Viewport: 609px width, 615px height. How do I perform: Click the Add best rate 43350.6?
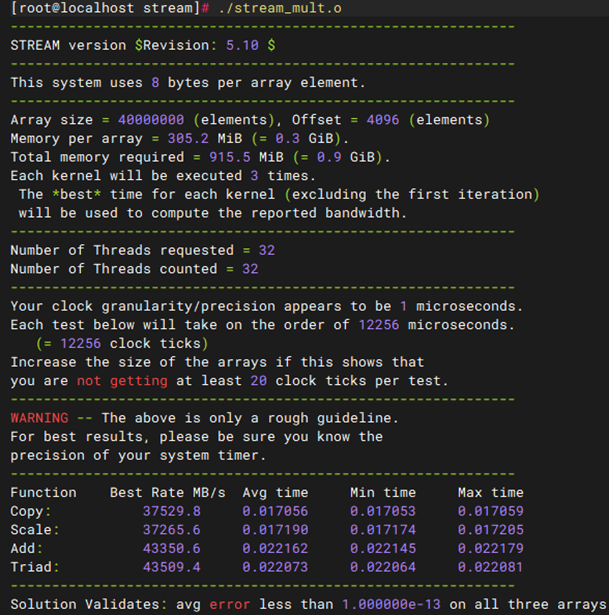(x=172, y=548)
